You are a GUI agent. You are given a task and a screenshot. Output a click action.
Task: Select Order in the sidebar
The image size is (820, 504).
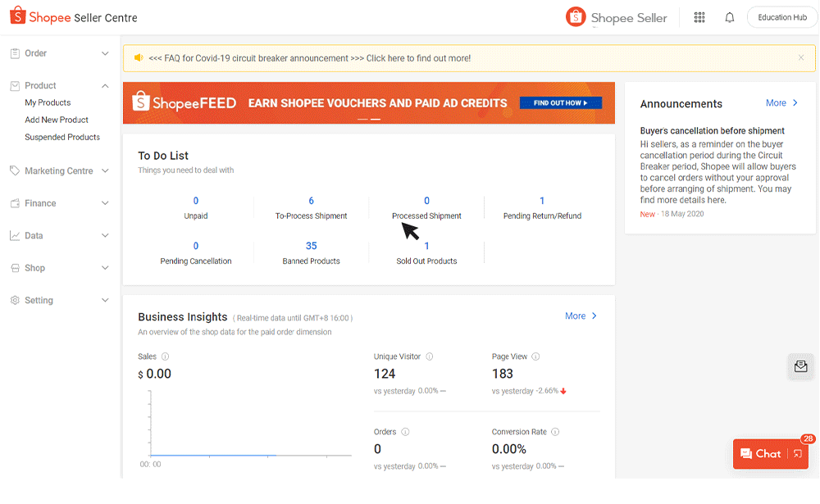(x=35, y=53)
